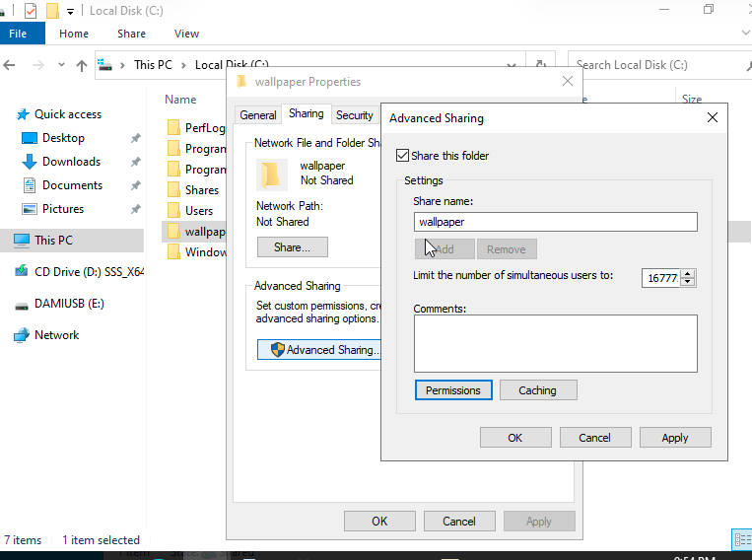Click Cancel in wallpaper Properties

(459, 522)
